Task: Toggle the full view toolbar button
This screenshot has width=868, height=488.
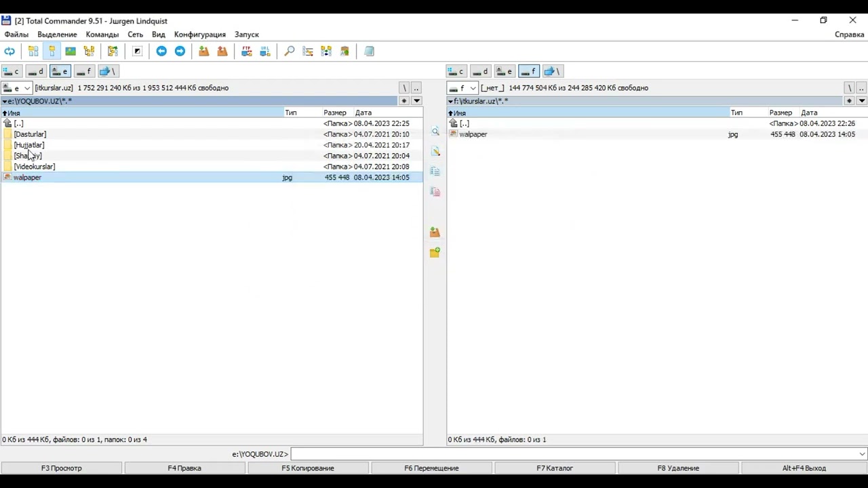Action: 52,52
